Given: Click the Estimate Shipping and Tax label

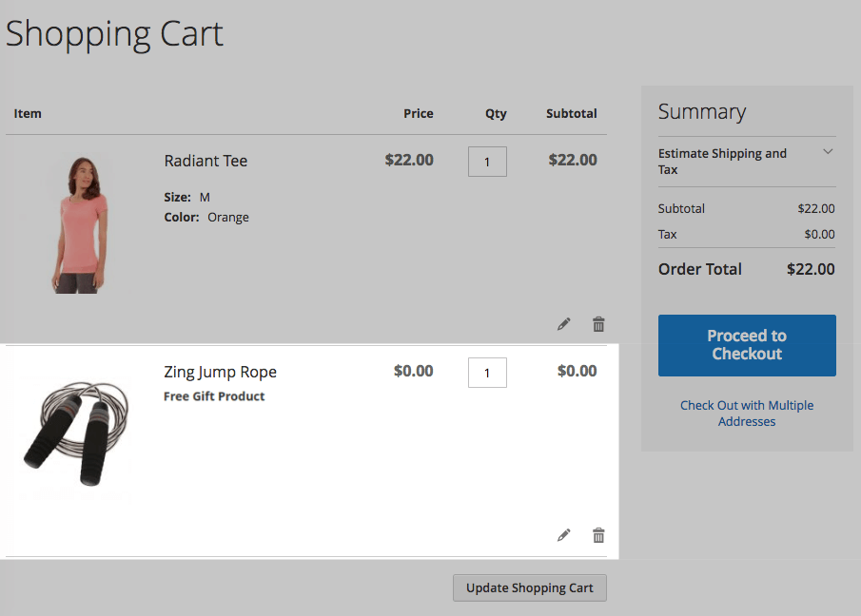Looking at the screenshot, I should click(722, 161).
